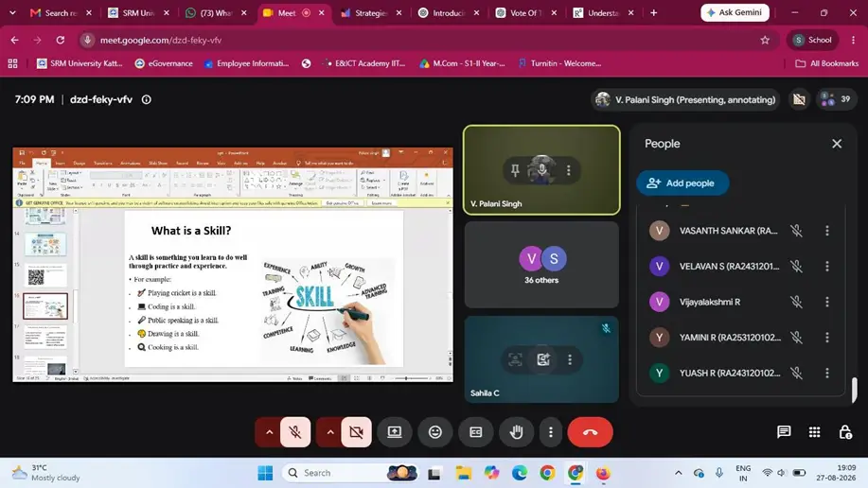Turn on closed captions
The image size is (868, 488).
click(x=475, y=431)
